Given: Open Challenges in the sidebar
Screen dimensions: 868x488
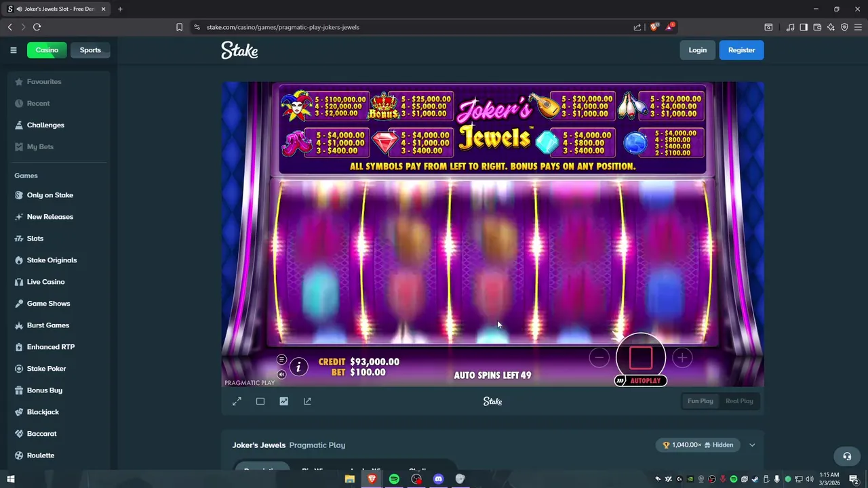Looking at the screenshot, I should pyautogui.click(x=58, y=125).
